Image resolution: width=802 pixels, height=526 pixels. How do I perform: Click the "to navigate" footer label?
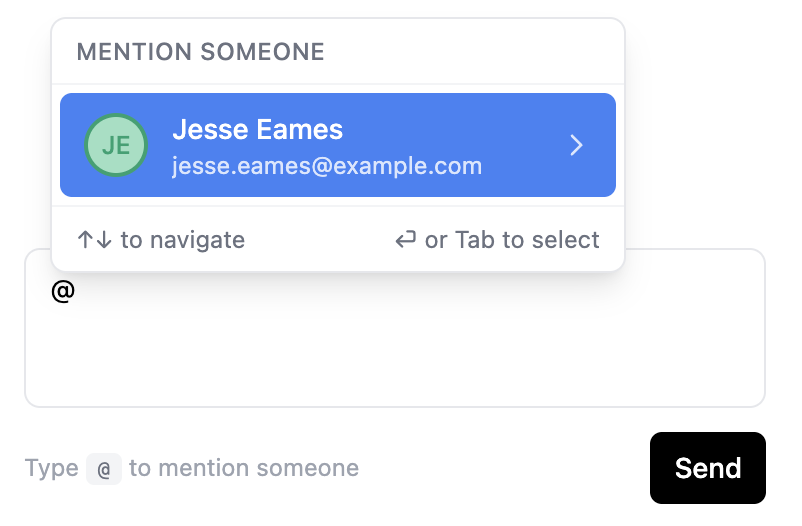click(x=183, y=240)
